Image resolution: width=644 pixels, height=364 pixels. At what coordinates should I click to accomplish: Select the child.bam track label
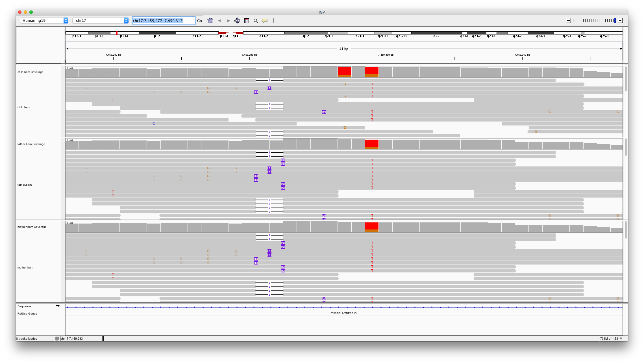point(24,107)
